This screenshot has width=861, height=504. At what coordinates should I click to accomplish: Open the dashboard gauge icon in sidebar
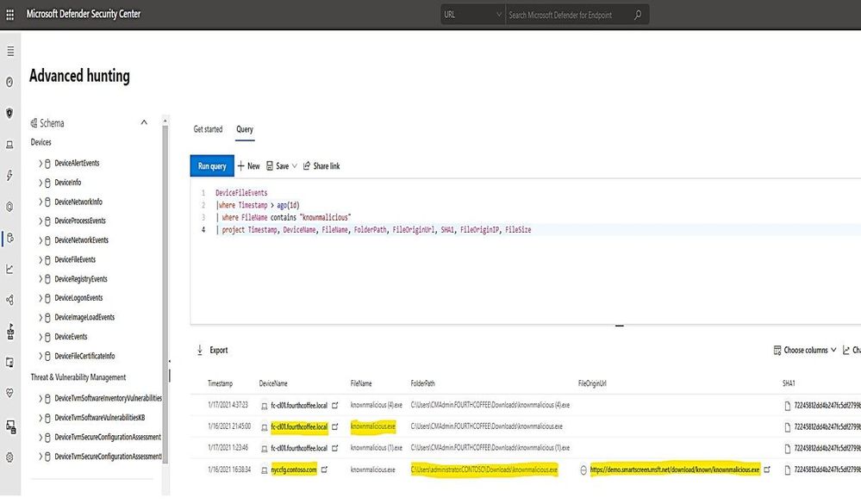click(x=9, y=82)
